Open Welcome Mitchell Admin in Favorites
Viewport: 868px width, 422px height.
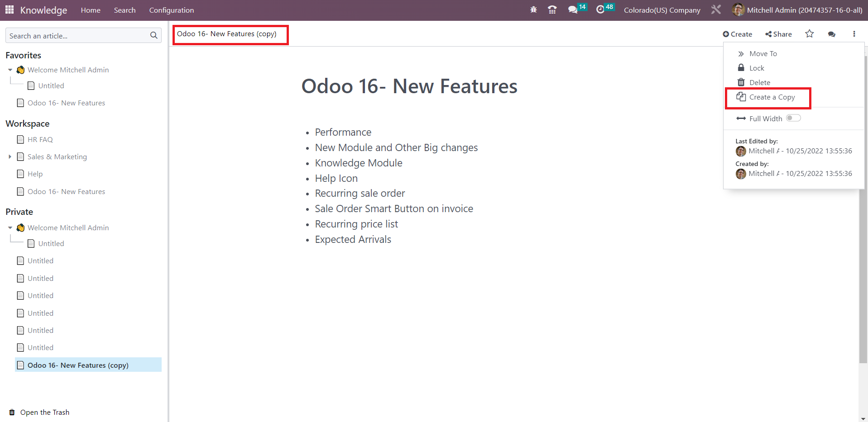tap(68, 70)
